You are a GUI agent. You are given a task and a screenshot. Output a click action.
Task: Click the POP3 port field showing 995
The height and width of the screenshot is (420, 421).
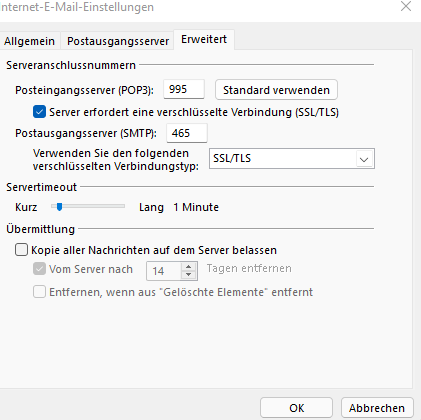[184, 89]
